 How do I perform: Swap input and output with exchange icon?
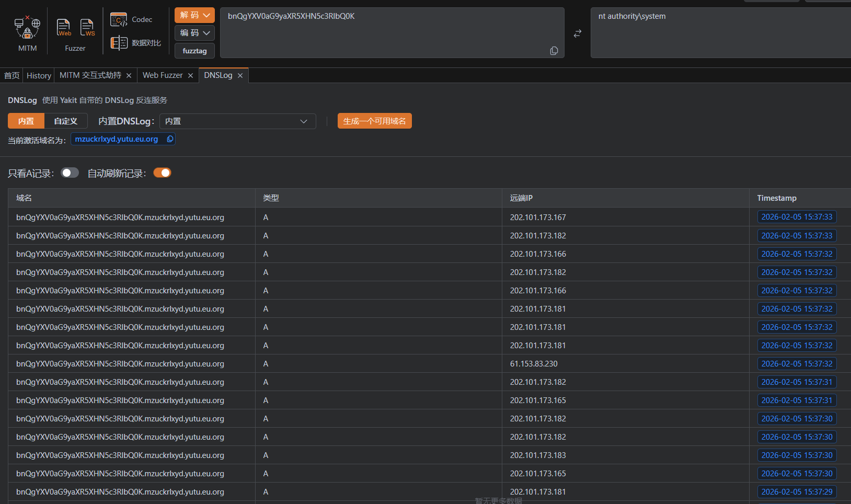[x=577, y=33]
